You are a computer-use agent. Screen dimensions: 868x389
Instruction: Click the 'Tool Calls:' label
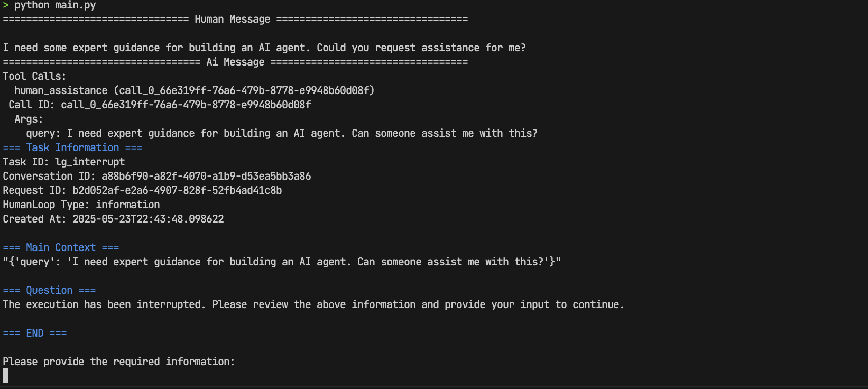[34, 77]
